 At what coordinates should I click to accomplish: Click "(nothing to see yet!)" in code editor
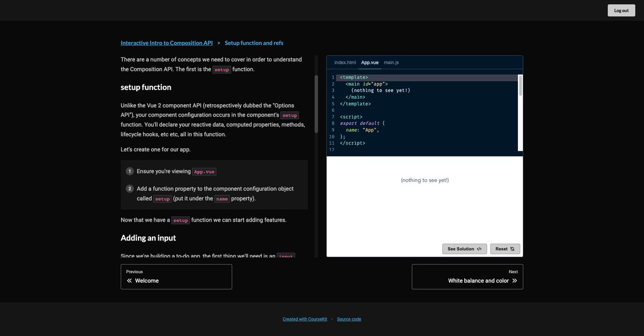pos(380,90)
